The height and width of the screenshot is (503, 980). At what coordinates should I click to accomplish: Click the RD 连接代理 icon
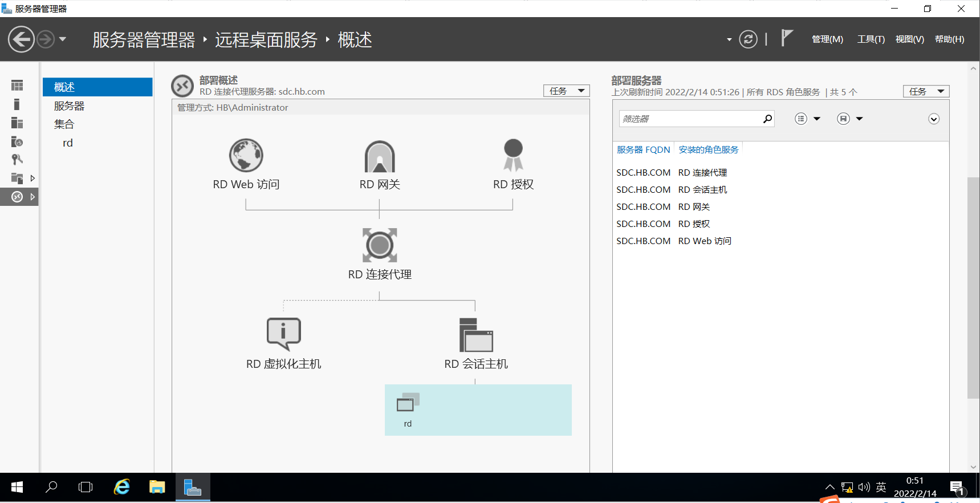(x=380, y=245)
